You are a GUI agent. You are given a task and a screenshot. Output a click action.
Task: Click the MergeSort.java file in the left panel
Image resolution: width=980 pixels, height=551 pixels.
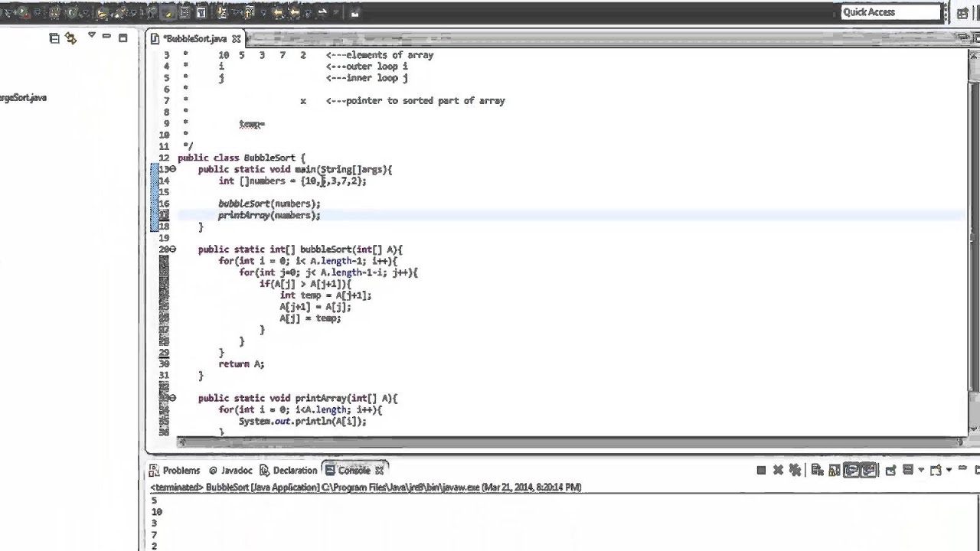[x=23, y=98]
